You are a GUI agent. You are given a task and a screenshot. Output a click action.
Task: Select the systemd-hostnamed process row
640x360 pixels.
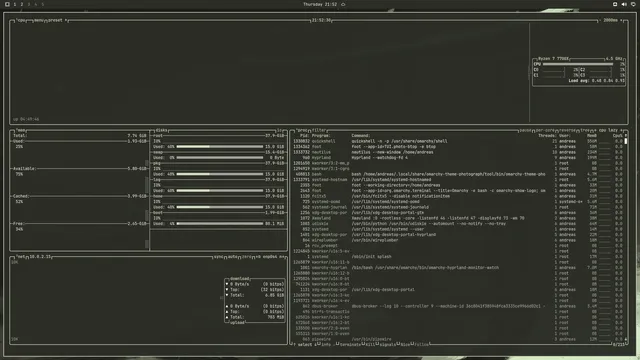pyautogui.click(x=457, y=180)
